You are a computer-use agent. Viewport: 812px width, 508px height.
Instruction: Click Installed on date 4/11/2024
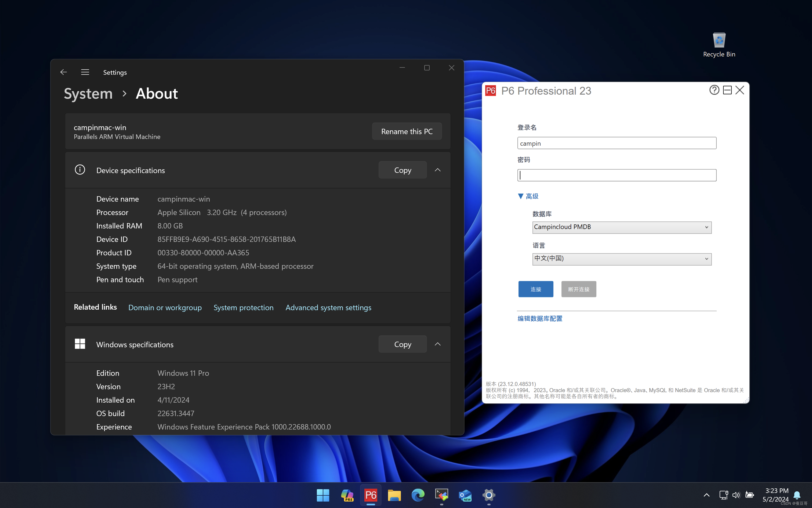(x=173, y=400)
